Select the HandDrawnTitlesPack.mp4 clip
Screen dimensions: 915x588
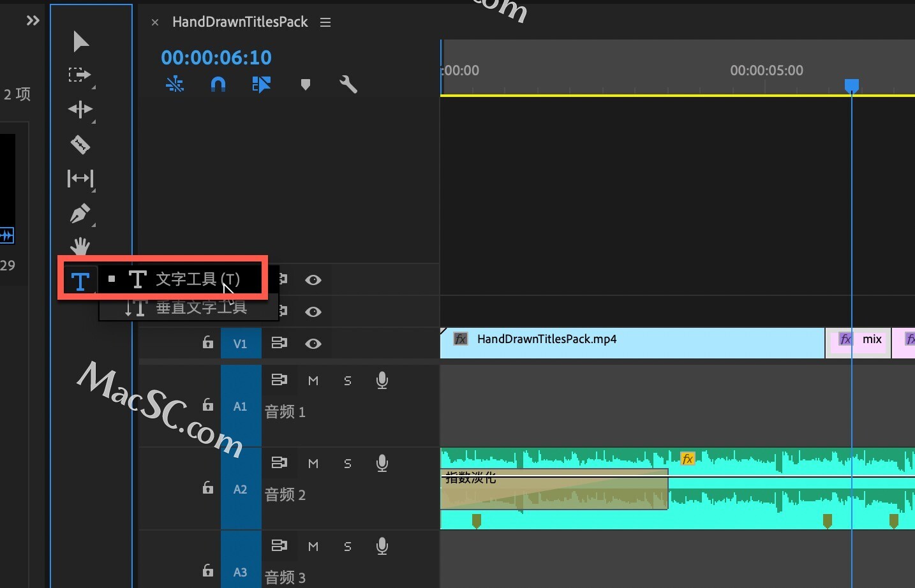click(x=632, y=343)
